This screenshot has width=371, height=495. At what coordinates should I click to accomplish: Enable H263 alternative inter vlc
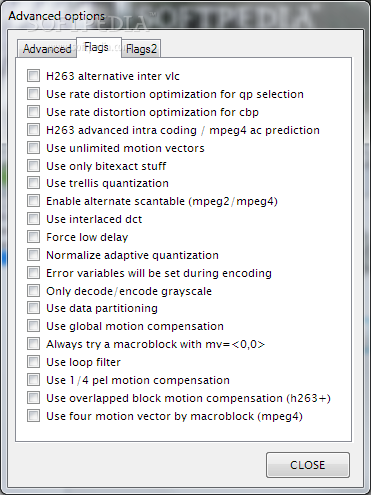(33, 76)
